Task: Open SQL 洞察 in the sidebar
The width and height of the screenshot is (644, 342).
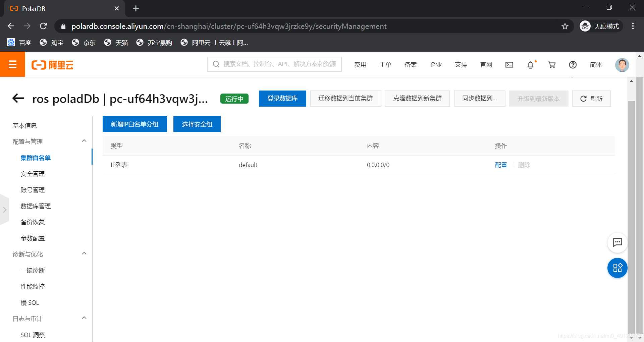Action: point(33,335)
